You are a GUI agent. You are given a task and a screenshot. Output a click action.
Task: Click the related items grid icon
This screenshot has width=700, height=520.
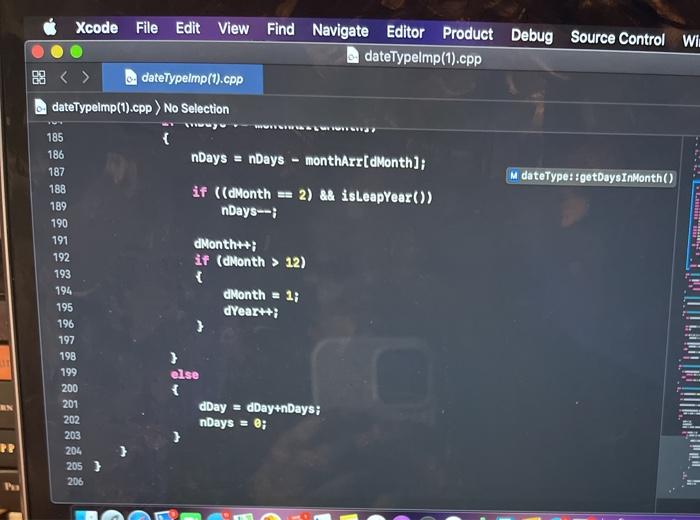coord(39,77)
